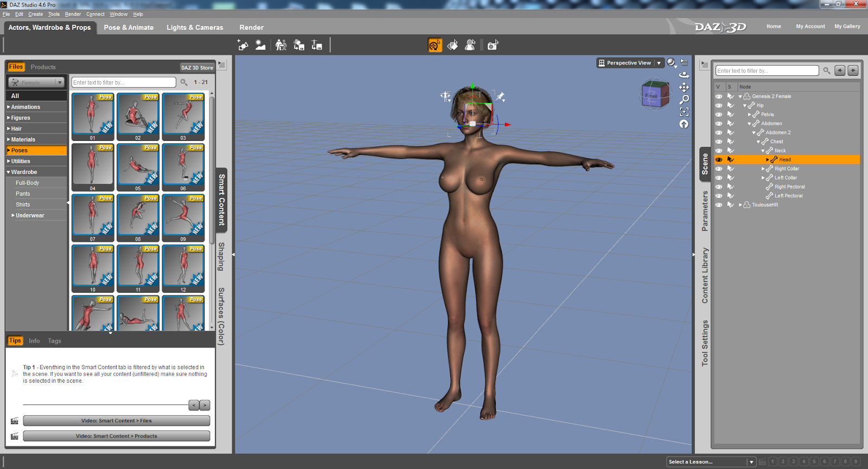Select the active orange Universal manipulator tool
The width and height of the screenshot is (868, 469).
click(x=435, y=45)
